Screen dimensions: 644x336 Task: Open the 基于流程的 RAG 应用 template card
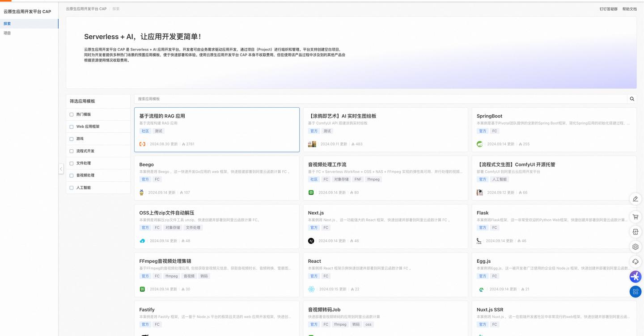point(216,129)
